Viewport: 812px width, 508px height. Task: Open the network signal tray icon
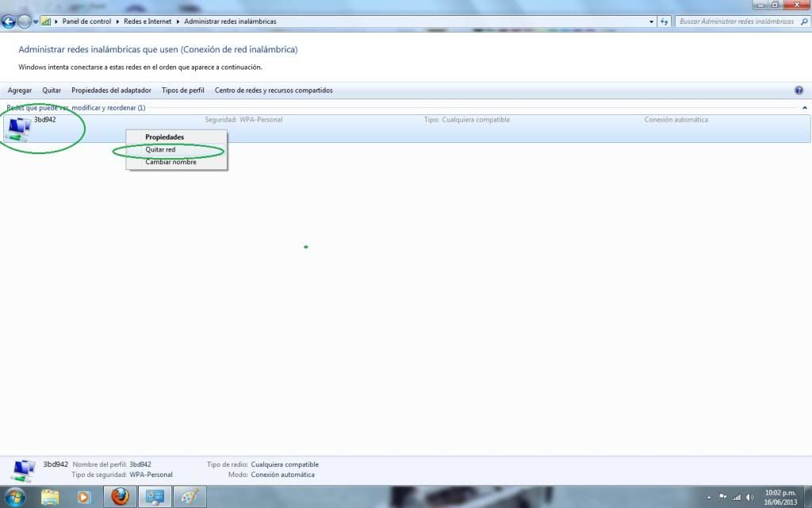737,497
